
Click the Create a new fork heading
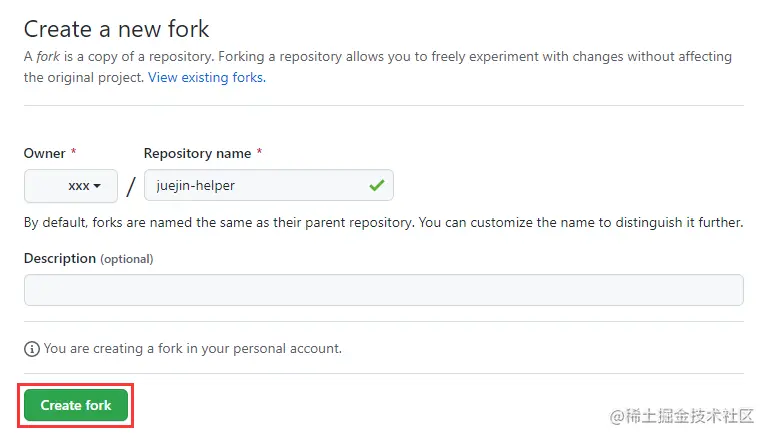tap(117, 28)
